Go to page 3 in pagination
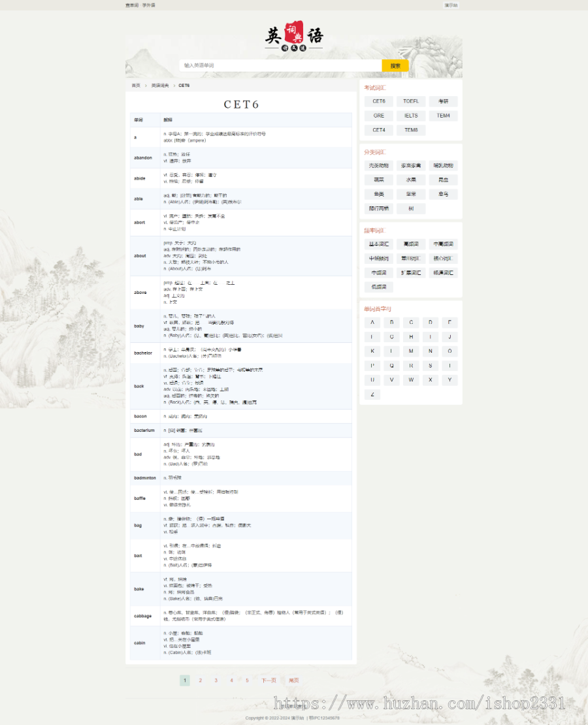The width and height of the screenshot is (588, 725). 216,681
